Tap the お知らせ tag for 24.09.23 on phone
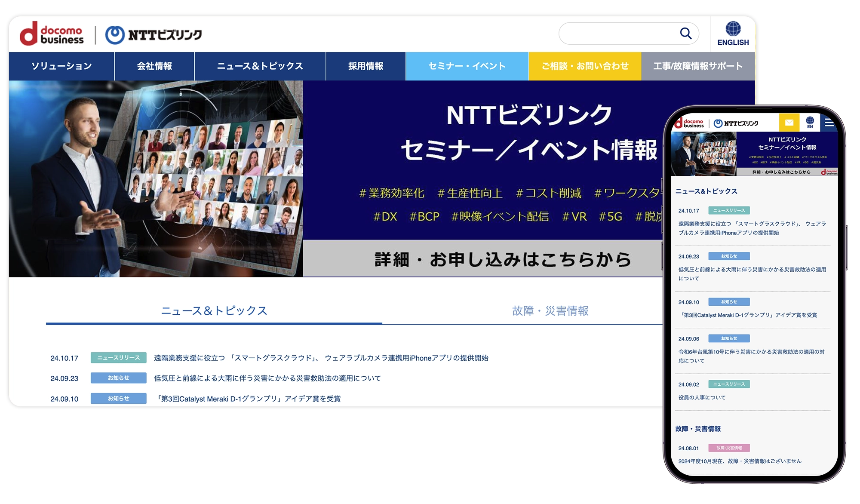 click(729, 256)
